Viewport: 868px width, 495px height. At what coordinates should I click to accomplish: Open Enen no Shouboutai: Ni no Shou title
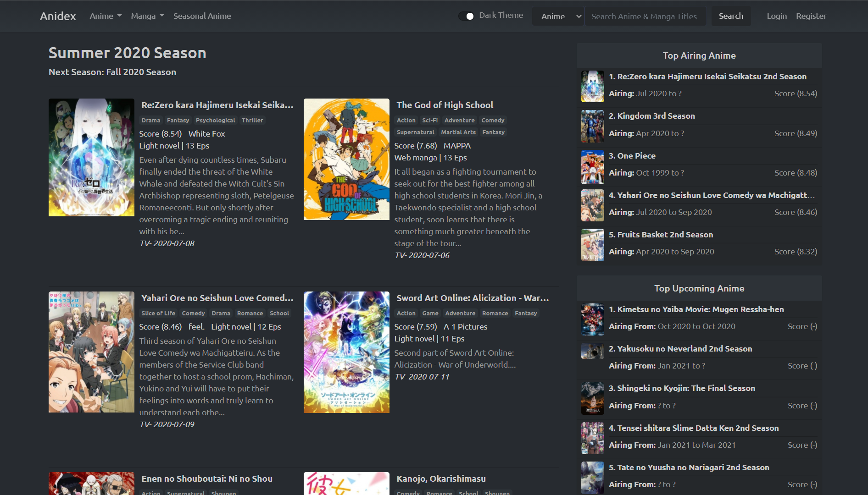coord(207,478)
